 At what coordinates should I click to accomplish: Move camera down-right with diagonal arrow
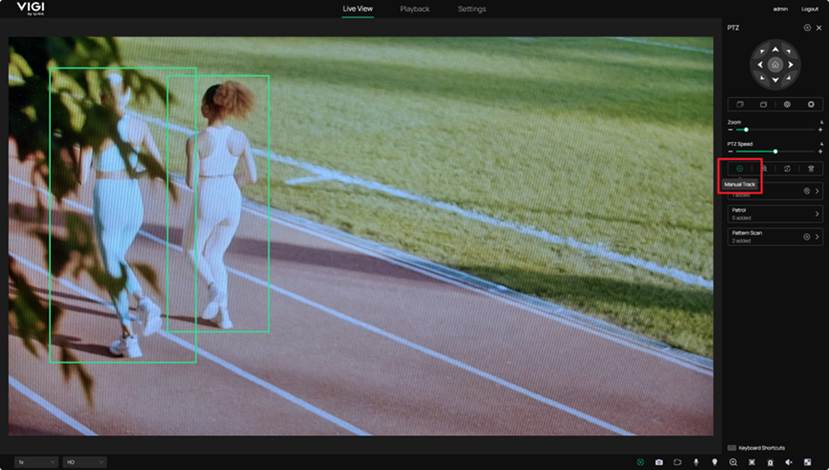click(x=788, y=78)
